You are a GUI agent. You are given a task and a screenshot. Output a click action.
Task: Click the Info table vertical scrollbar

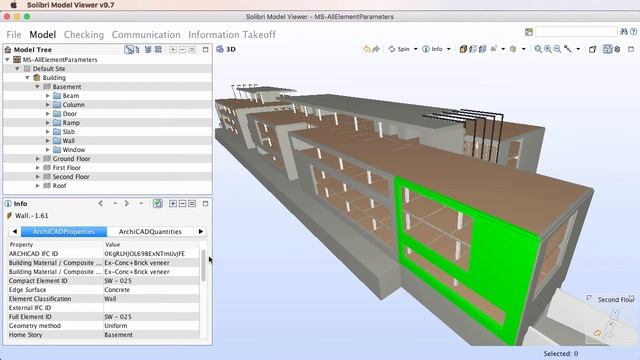coord(203,265)
